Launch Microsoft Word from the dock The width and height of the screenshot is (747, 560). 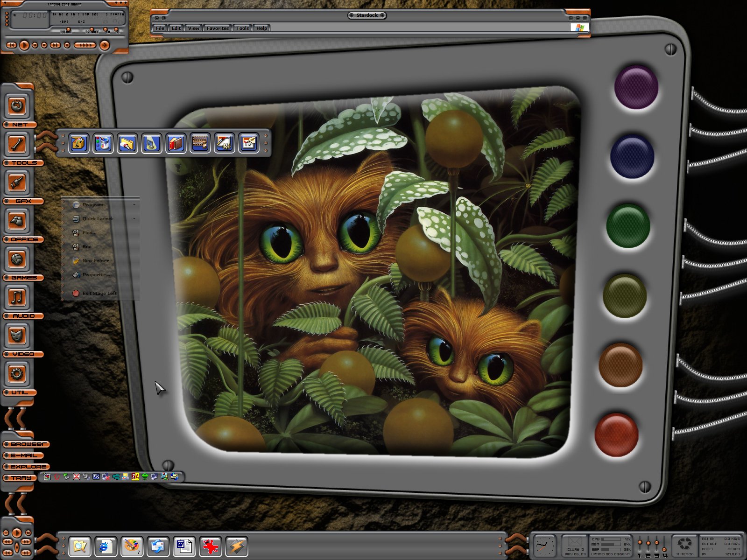pos(184,546)
